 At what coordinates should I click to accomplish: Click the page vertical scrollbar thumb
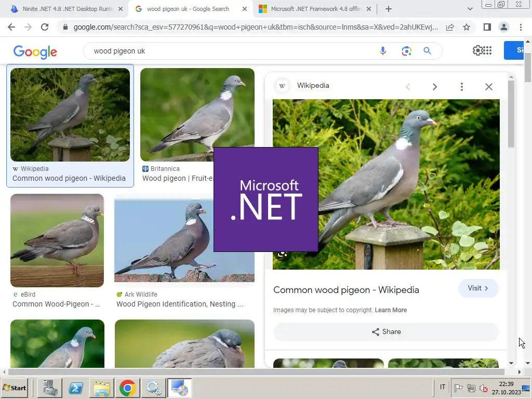click(x=528, y=68)
